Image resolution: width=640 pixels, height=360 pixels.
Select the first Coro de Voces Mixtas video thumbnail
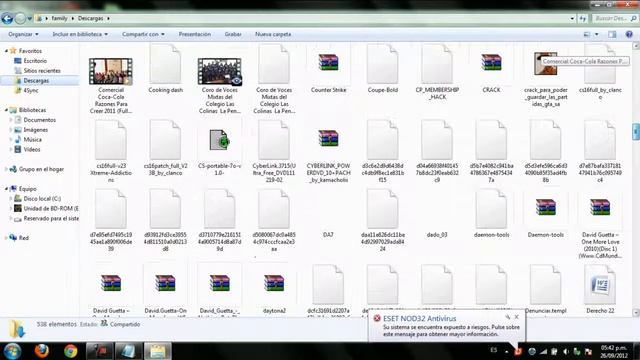coord(220,71)
